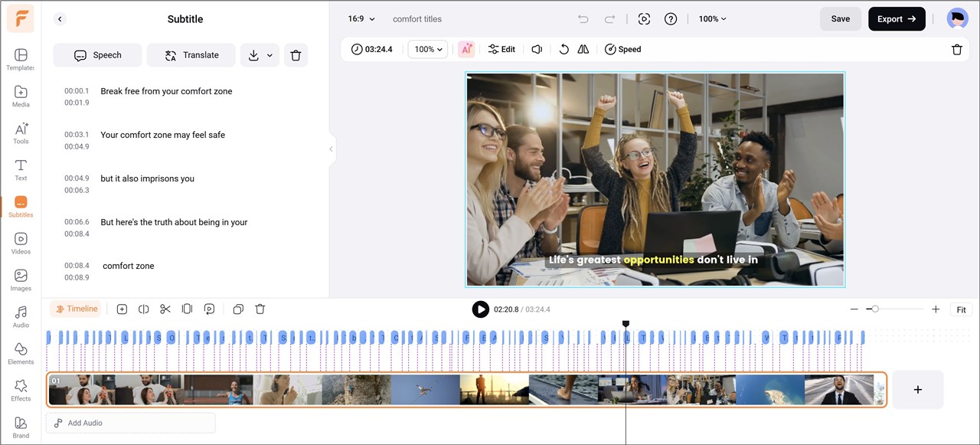
Task: Click the rotate icon in video toolbar
Action: pos(563,49)
